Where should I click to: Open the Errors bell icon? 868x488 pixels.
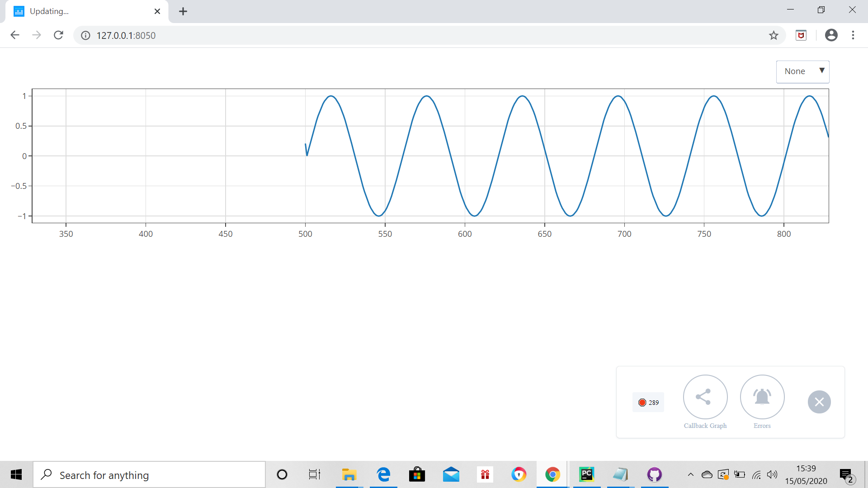762,397
